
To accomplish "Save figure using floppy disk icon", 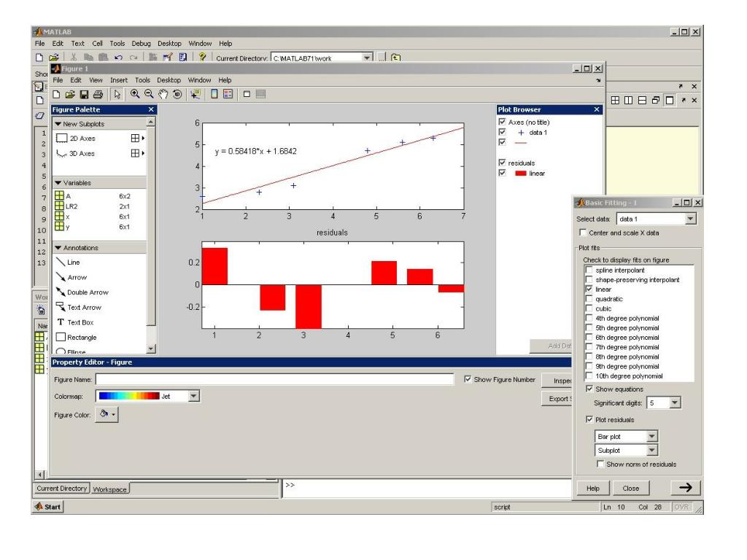I will (x=84, y=94).
